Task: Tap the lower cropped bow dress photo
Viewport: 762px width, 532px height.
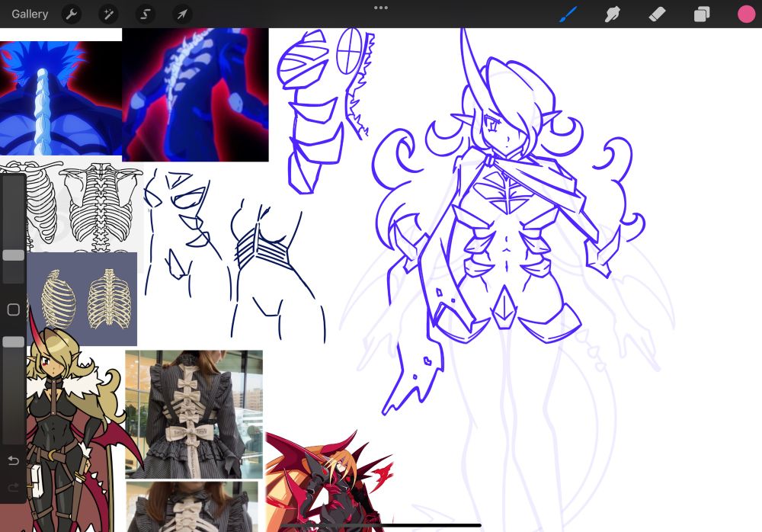Action: click(193, 507)
